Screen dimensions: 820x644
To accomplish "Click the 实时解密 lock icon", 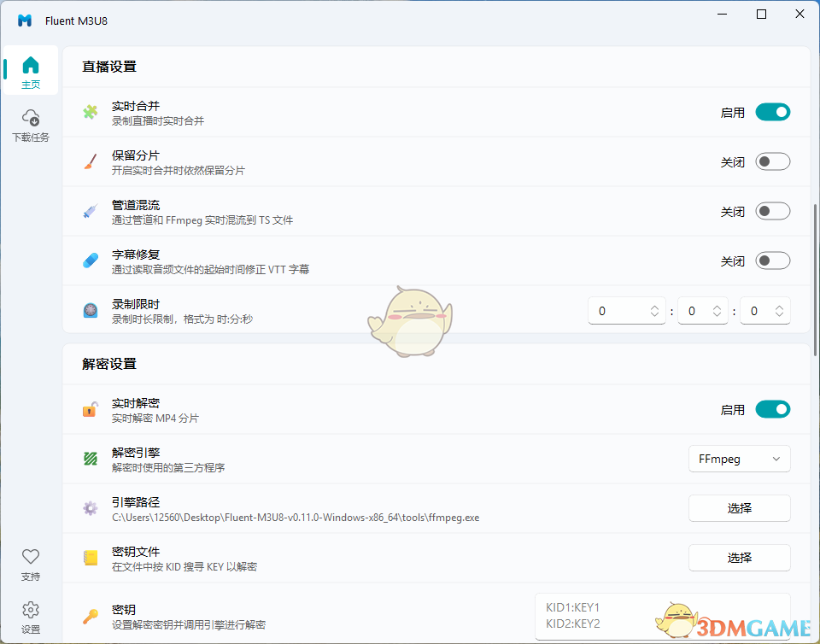I will (91, 409).
